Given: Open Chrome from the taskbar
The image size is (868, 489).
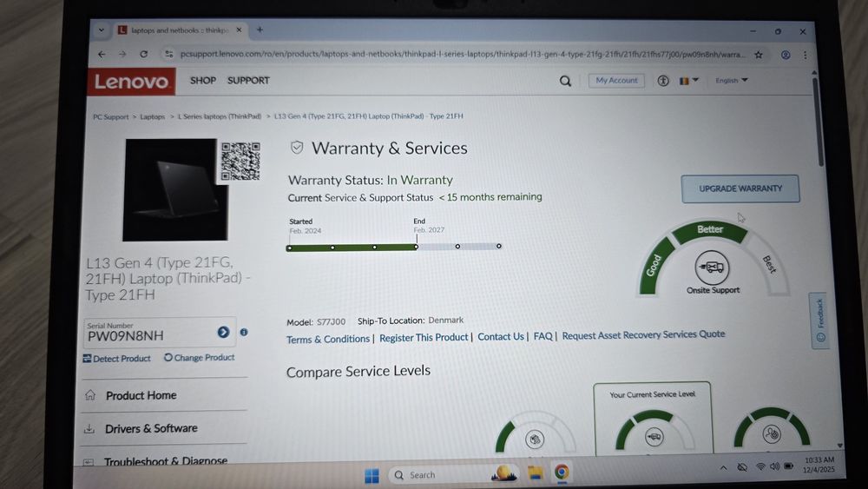Looking at the screenshot, I should point(562,472).
